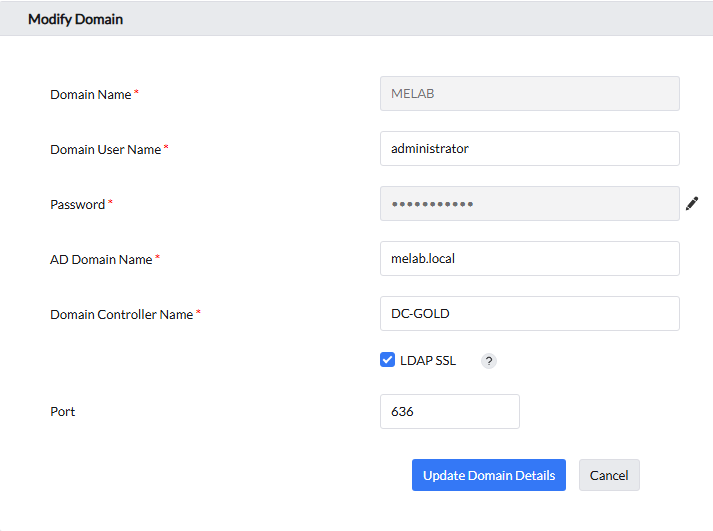Click the Domain Name label
713x531 pixels.
point(90,94)
